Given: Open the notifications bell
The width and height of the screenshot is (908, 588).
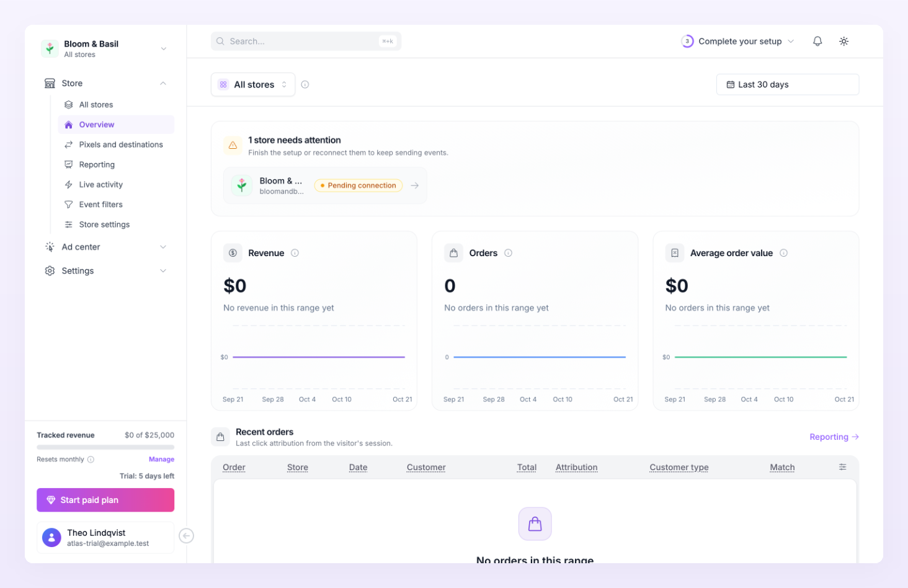Looking at the screenshot, I should pos(817,42).
